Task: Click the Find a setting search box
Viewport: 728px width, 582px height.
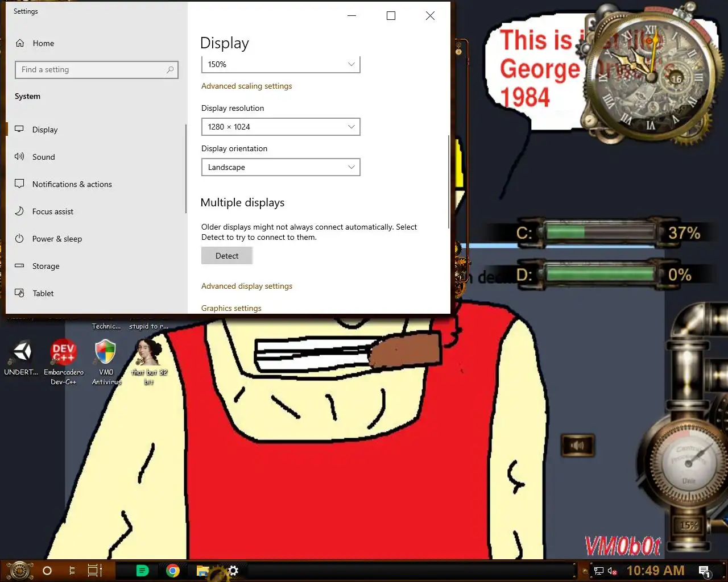Action: [x=97, y=70]
